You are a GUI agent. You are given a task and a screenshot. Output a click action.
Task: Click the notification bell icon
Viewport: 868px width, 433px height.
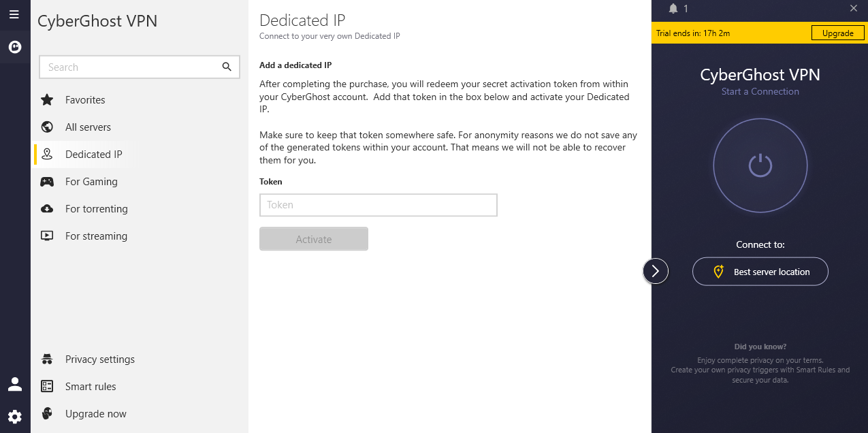673,9
